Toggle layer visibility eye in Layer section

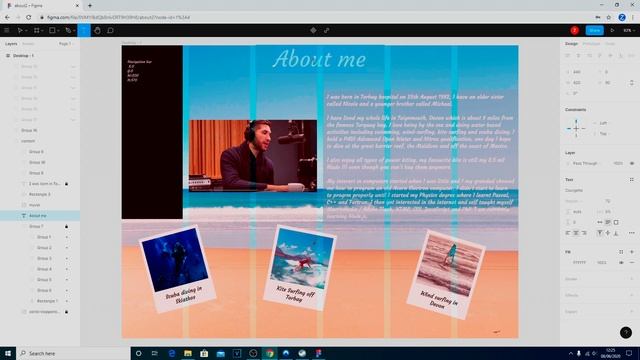pyautogui.click(x=632, y=163)
